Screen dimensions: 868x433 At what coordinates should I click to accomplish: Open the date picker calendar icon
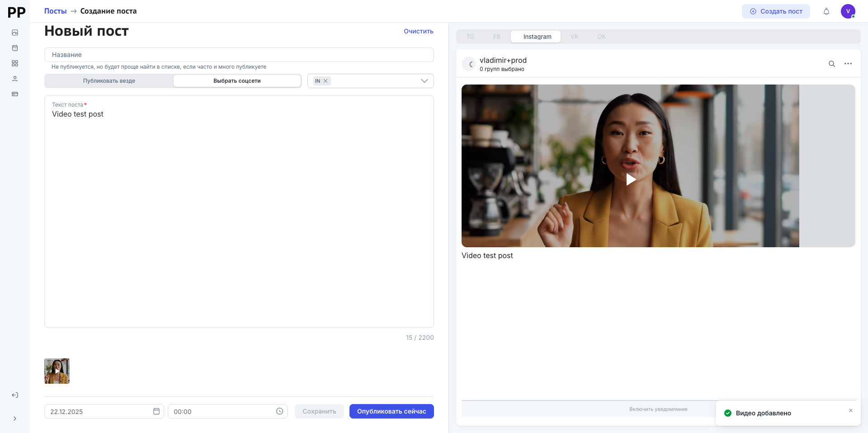[156, 411]
